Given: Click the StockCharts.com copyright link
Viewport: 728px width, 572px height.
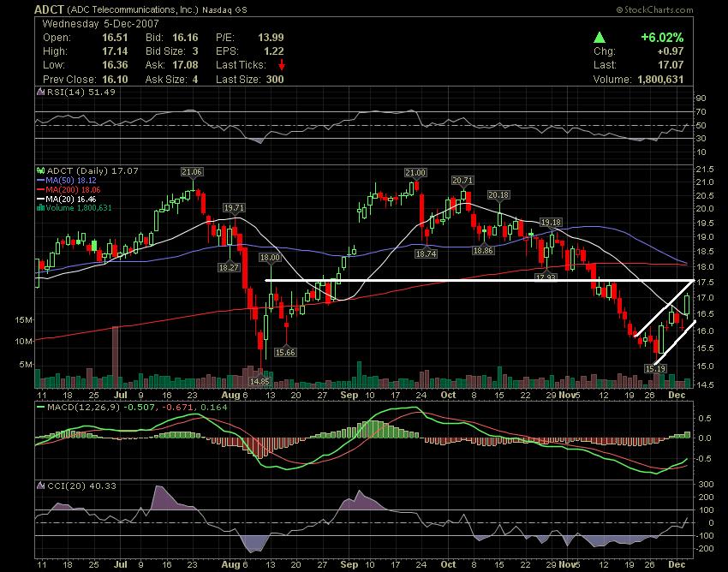Looking at the screenshot, I should (654, 9).
